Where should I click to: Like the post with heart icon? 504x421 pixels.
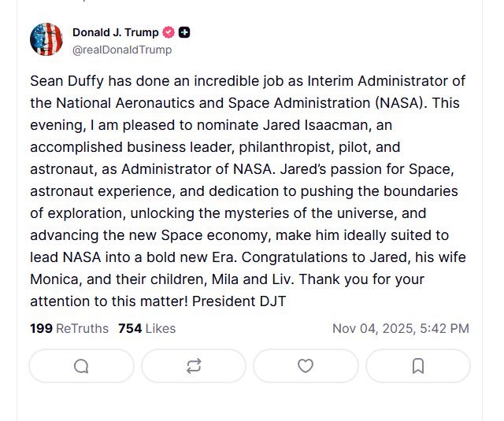pyautogui.click(x=306, y=366)
